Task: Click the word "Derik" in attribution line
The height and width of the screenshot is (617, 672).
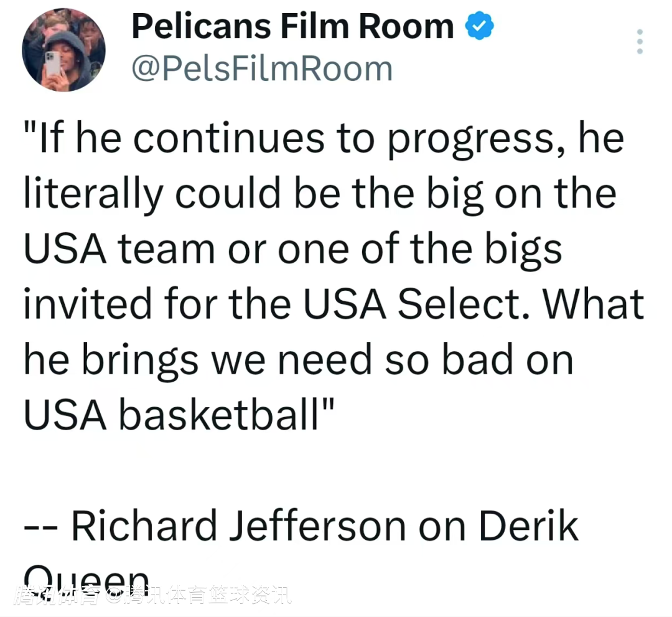Action: (x=528, y=526)
